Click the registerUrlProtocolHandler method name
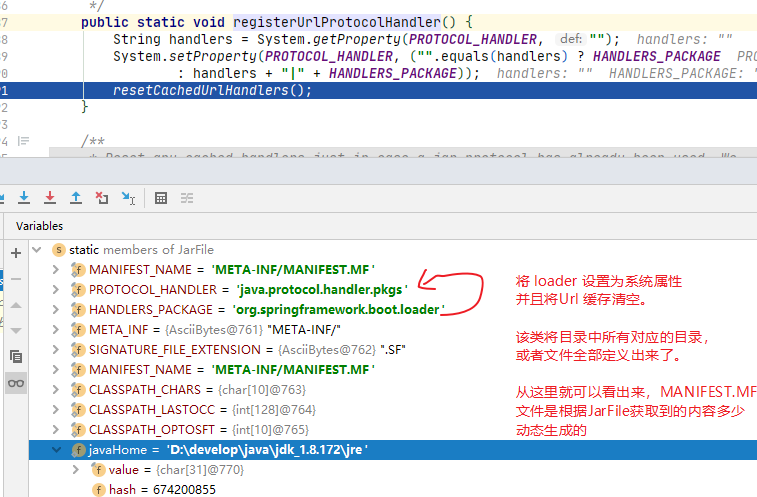The image size is (757, 497). click(x=337, y=22)
